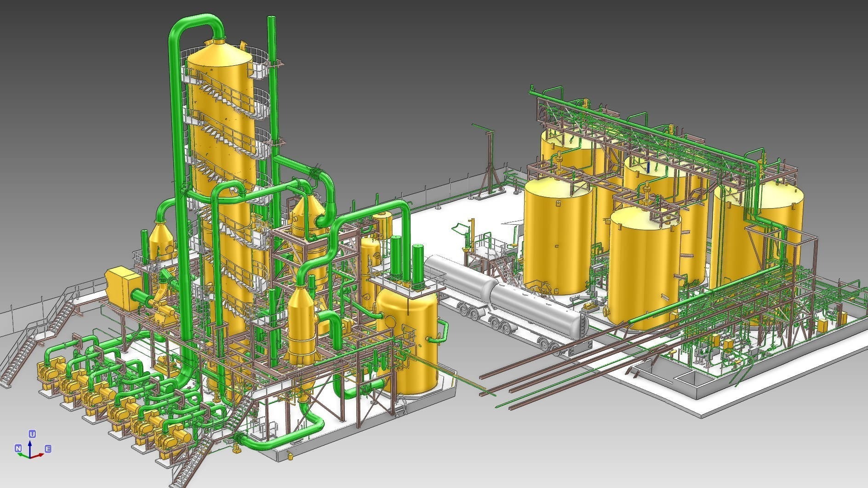
Task: Pick the small blue part atop storage tank
Action: 648,167
